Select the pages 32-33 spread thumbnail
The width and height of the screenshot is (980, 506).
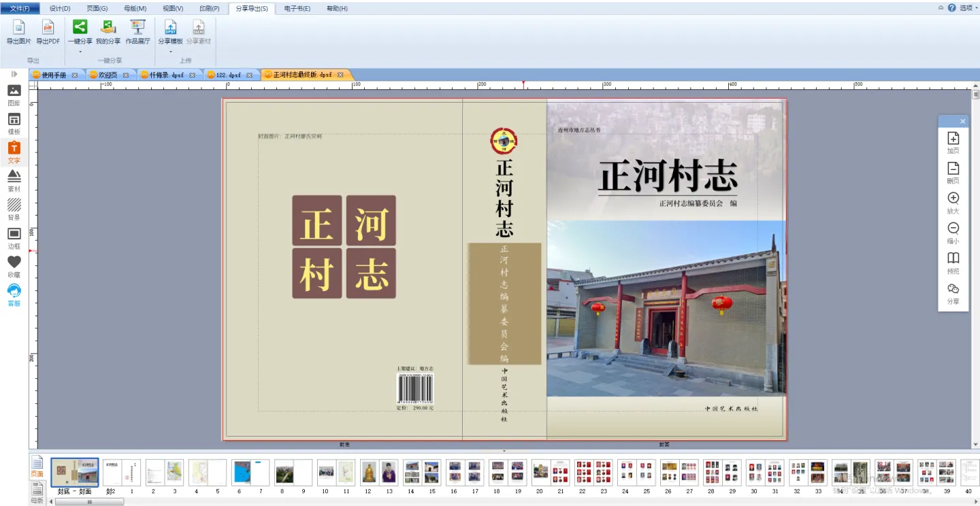808,472
